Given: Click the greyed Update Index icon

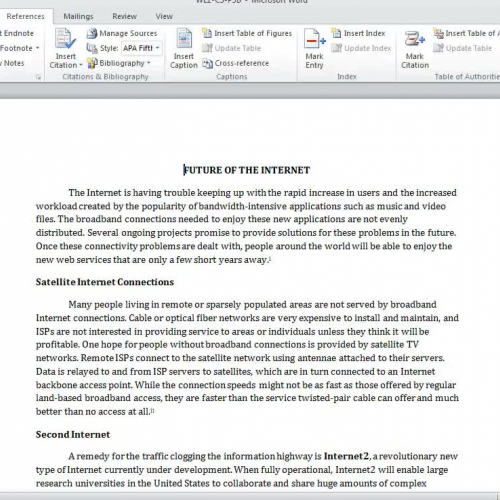Looking at the screenshot, I should pos(337,48).
